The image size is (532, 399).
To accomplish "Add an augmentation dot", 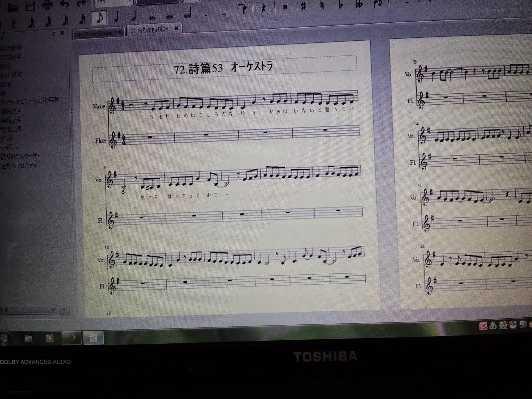I will pyautogui.click(x=206, y=15).
